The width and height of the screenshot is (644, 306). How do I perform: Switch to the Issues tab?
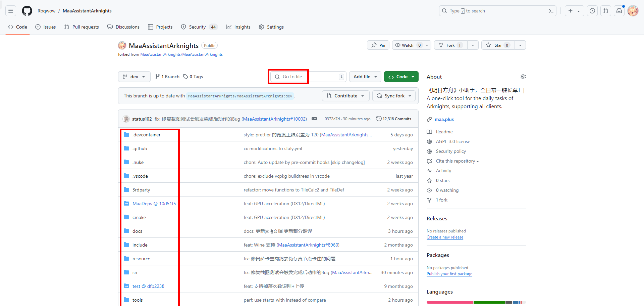46,27
